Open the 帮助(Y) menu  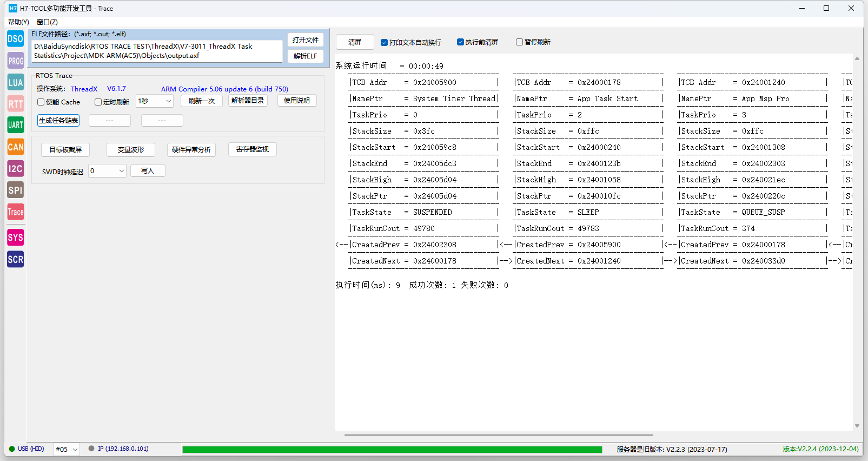tap(18, 22)
